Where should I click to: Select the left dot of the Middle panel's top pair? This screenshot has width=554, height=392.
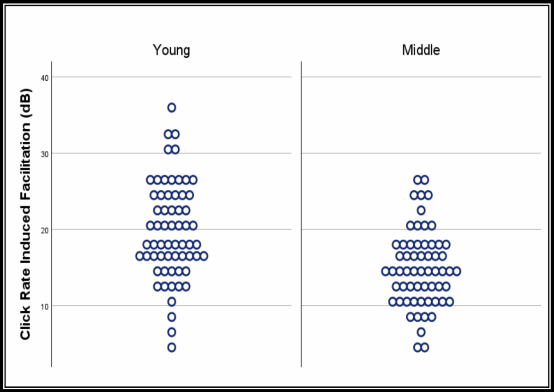(417, 180)
